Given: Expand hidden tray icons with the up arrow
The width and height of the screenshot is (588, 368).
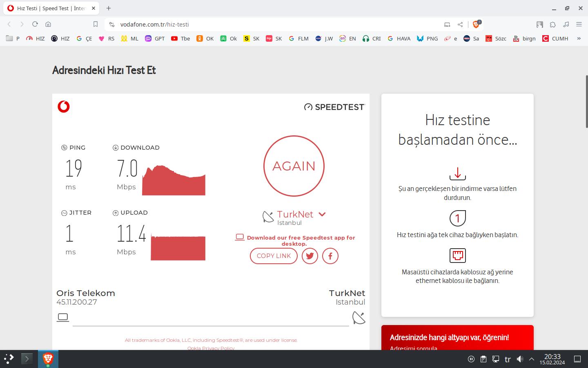Looking at the screenshot, I should [532, 359].
